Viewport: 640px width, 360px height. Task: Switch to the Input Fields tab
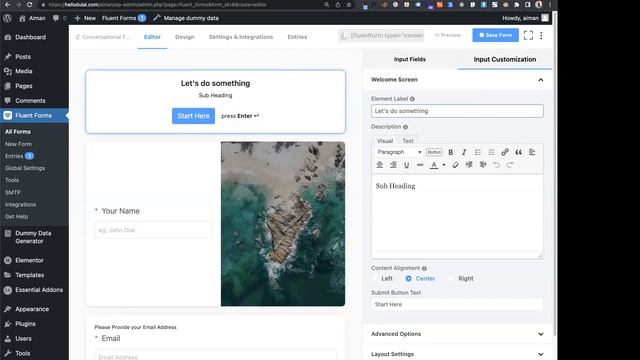point(410,59)
